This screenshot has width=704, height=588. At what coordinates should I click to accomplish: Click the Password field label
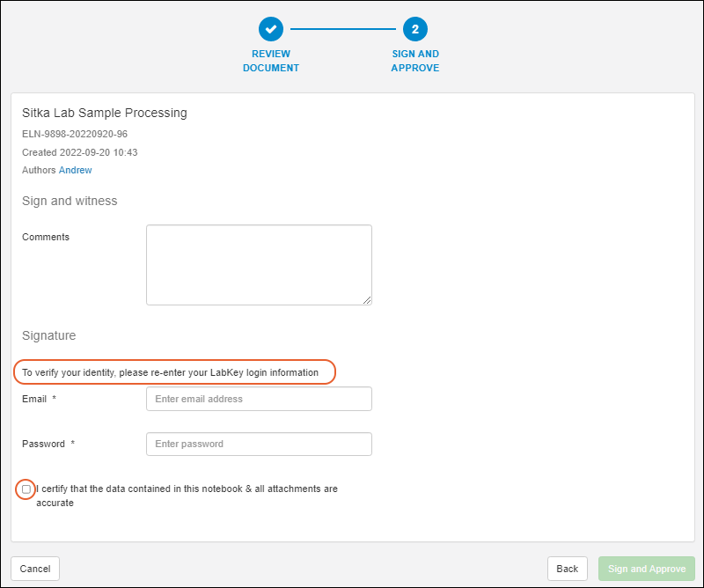click(44, 444)
